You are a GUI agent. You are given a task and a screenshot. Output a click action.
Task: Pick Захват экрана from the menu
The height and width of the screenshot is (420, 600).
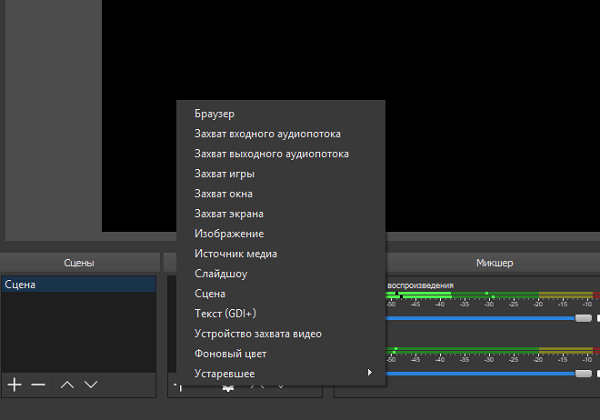coord(228,214)
